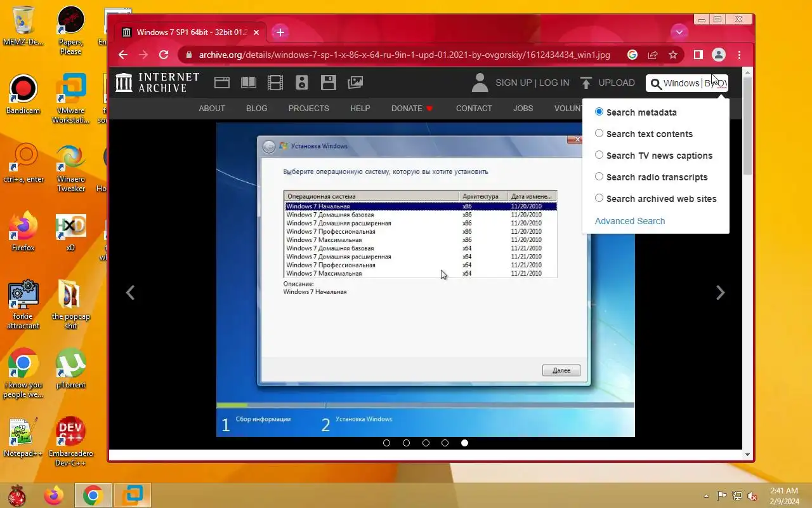Image resolution: width=812 pixels, height=508 pixels.
Task: Open PROJECTS menu item
Action: click(308, 108)
